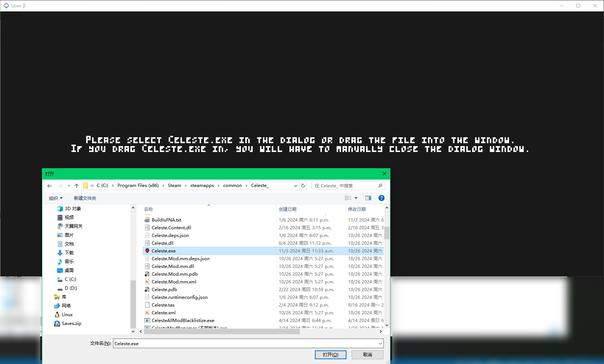Click the 打开(O) button
The width and height of the screenshot is (604, 364).
(x=331, y=355)
